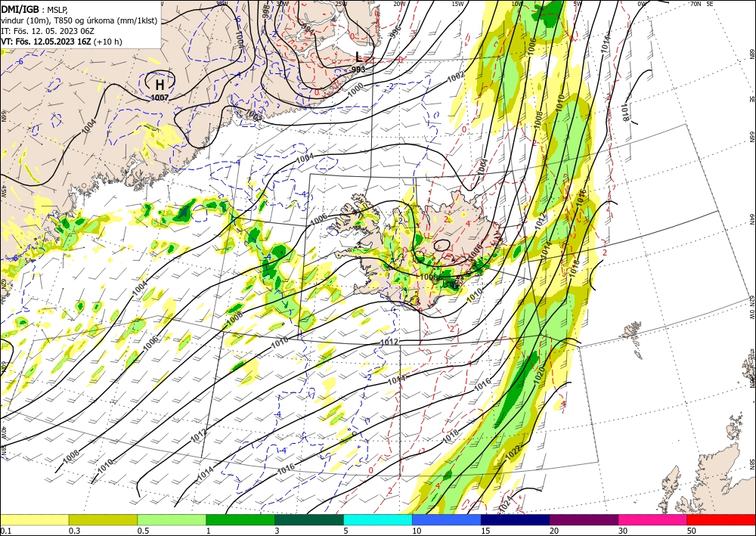
Task: Click the '15W' longitude label
Action: point(457,4)
